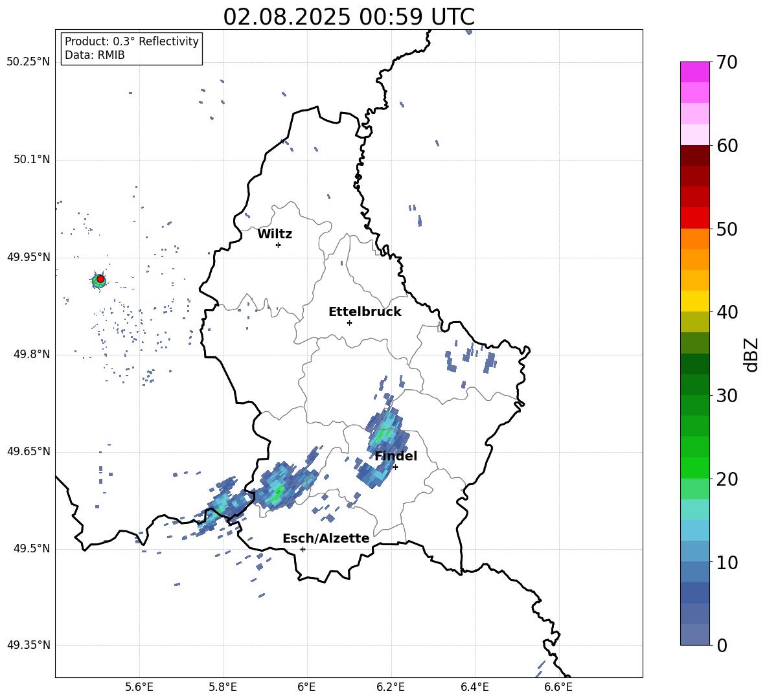Viewport: 767px width, 700px height.
Task: Click the yellow colorbar segment above 40
Action: point(694,301)
